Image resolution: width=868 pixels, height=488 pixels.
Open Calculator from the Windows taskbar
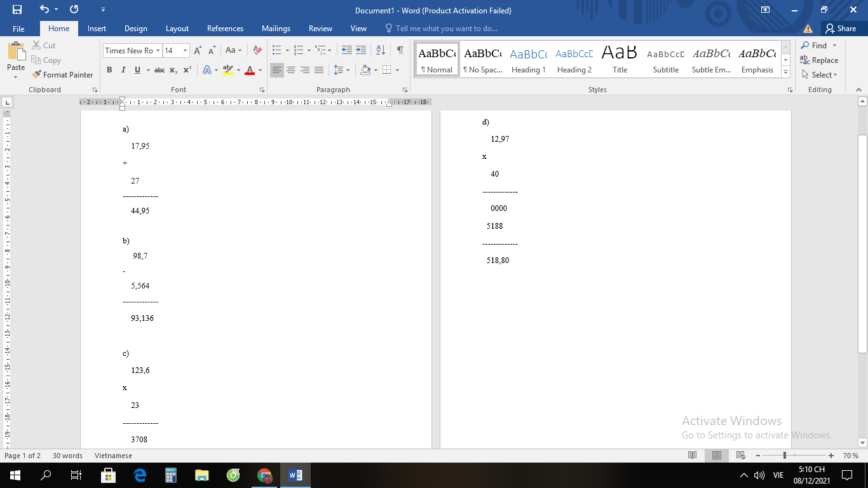[x=170, y=475]
